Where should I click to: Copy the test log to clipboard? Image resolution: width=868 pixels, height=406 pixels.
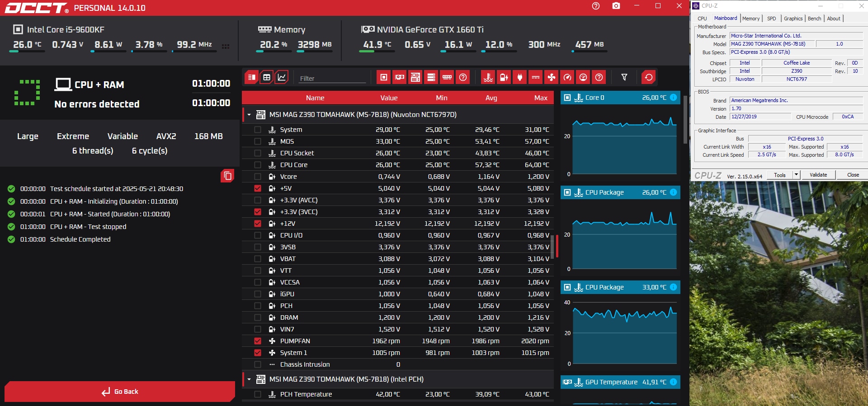[227, 176]
